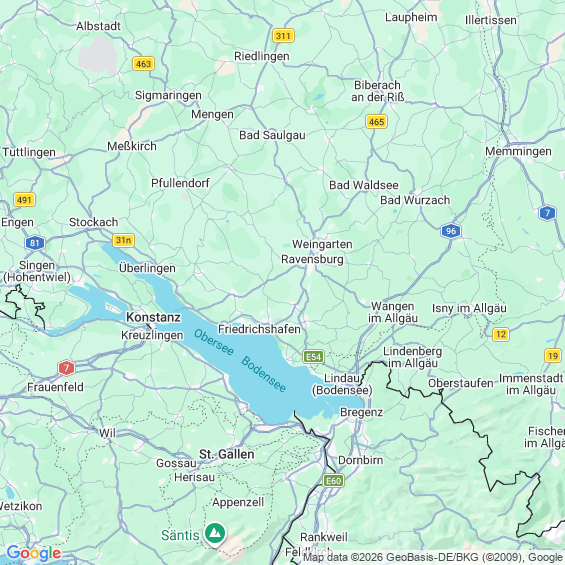Select the Konstanz city label
Screen dimensions: 565x565
point(153,317)
